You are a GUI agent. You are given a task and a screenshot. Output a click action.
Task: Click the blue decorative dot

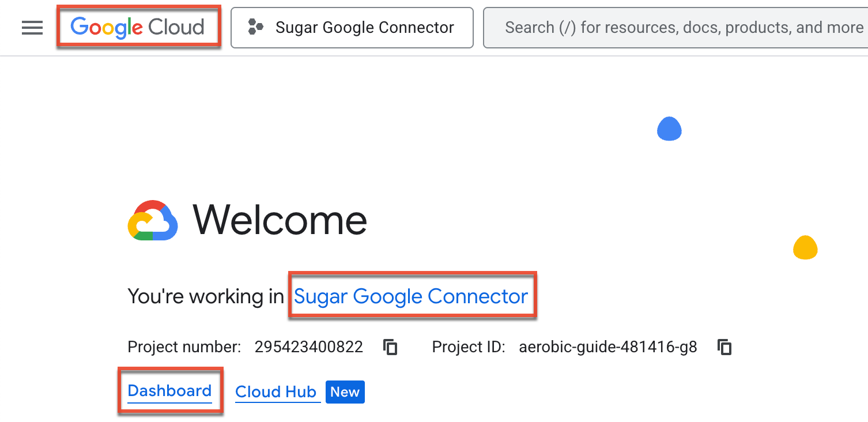(x=669, y=129)
